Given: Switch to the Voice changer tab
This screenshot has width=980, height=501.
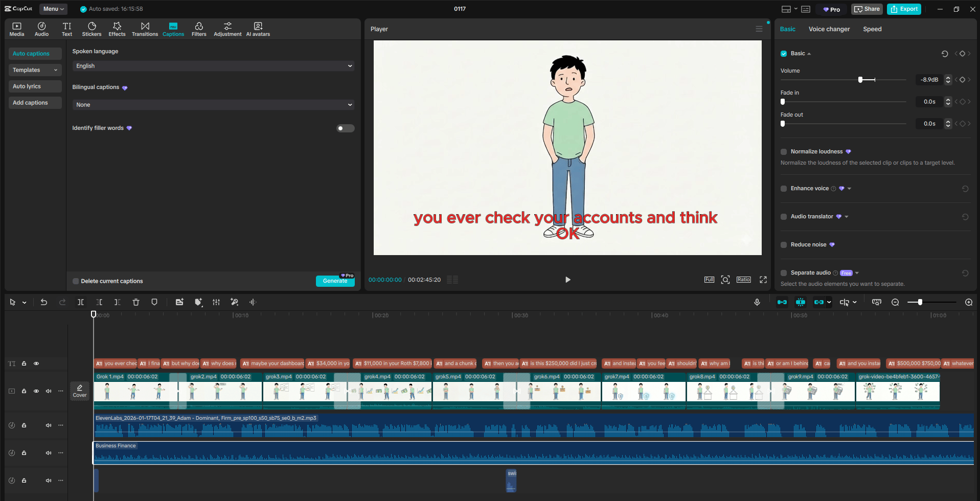Looking at the screenshot, I should pos(829,29).
